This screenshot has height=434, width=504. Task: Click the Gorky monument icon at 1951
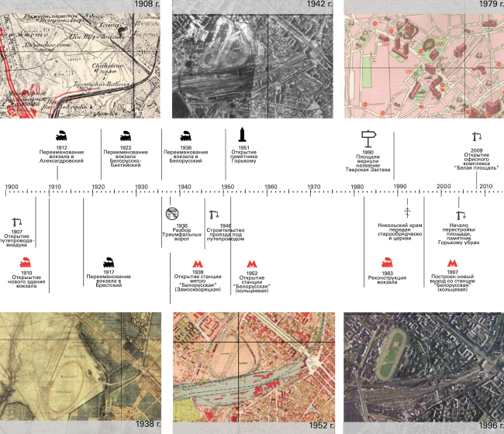coord(243,134)
